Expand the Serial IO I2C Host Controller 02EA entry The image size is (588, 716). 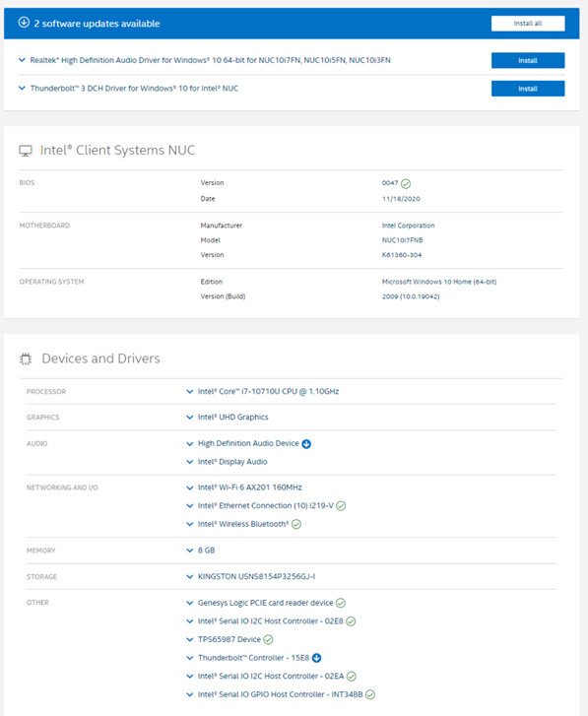coord(190,676)
